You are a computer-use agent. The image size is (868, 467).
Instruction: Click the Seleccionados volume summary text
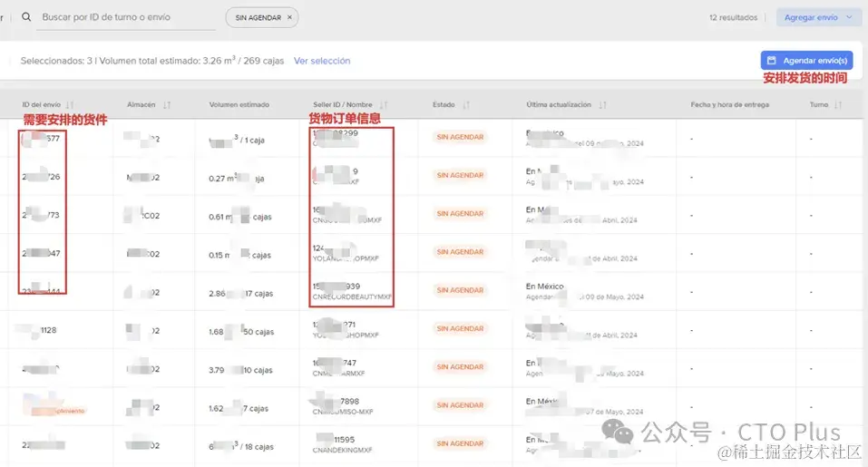(x=152, y=61)
